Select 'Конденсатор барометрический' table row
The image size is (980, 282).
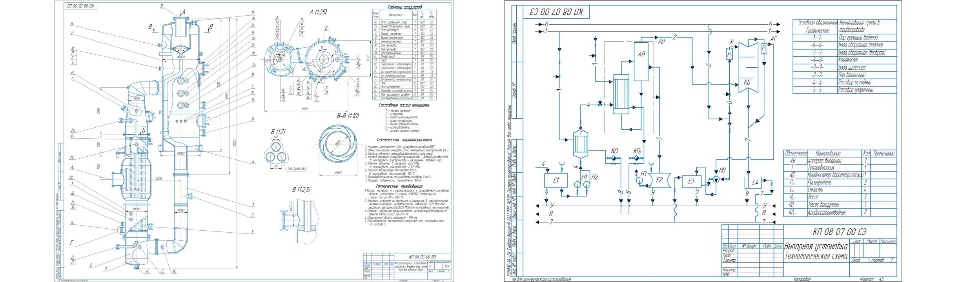coord(840,175)
